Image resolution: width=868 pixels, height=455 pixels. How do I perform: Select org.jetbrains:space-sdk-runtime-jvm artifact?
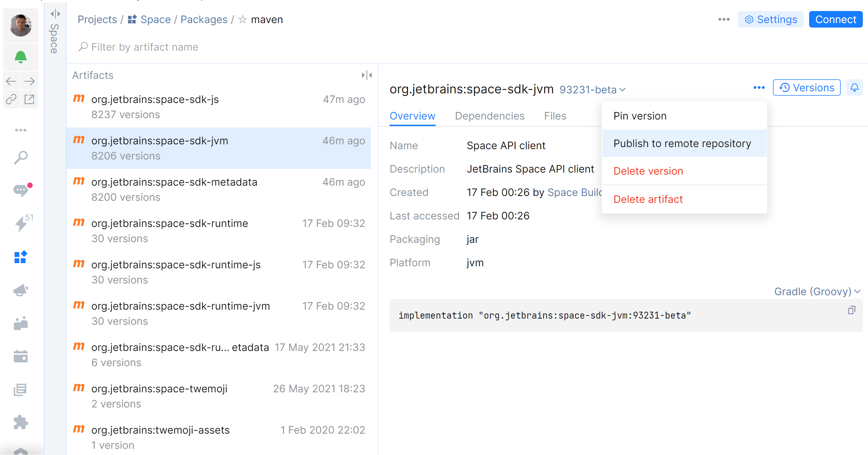[219, 313]
